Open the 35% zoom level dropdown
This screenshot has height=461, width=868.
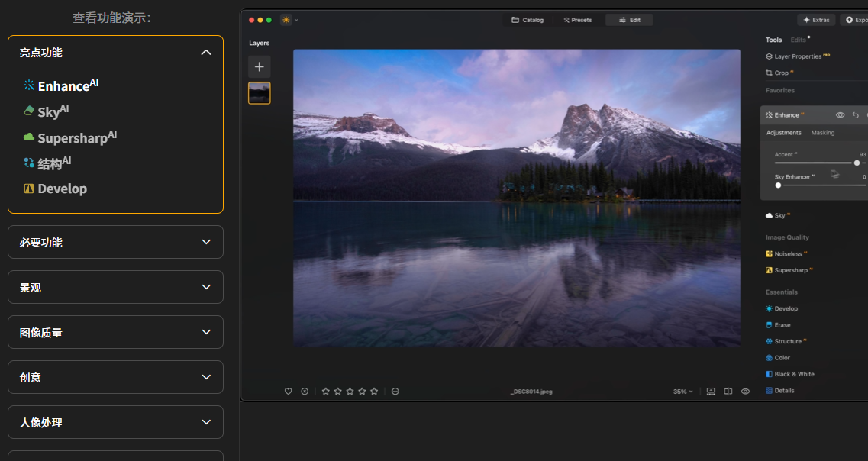coord(682,392)
